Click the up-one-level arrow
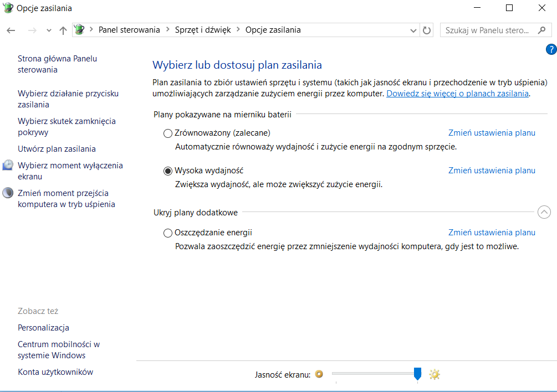The width and height of the screenshot is (557, 392). point(63,30)
